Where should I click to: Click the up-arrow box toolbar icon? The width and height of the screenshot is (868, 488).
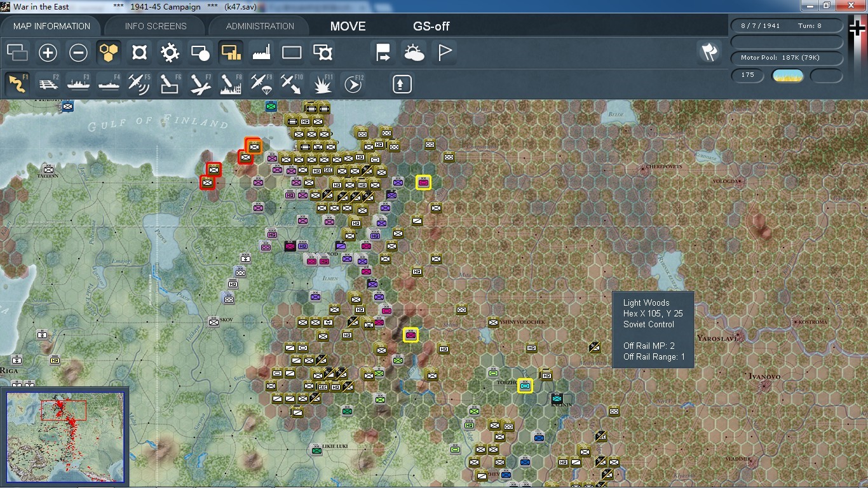click(x=402, y=84)
